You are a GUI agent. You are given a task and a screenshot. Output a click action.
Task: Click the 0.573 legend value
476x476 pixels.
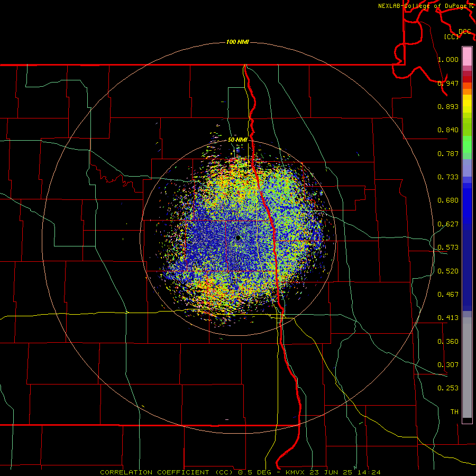pos(448,248)
